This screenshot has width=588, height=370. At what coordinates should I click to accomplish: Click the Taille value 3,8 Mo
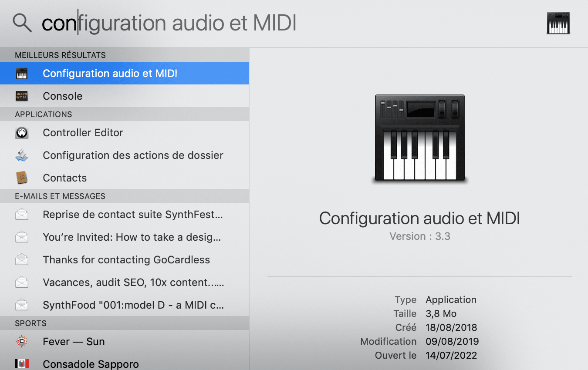pyautogui.click(x=441, y=313)
